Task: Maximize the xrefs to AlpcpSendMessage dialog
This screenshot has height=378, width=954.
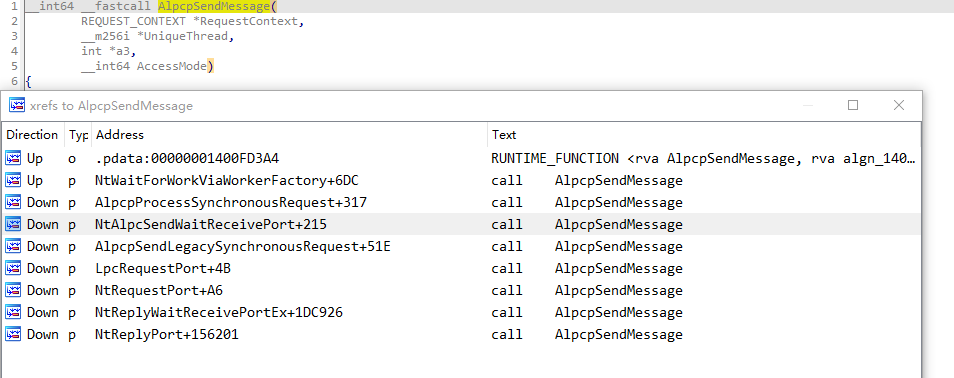Action: (853, 105)
